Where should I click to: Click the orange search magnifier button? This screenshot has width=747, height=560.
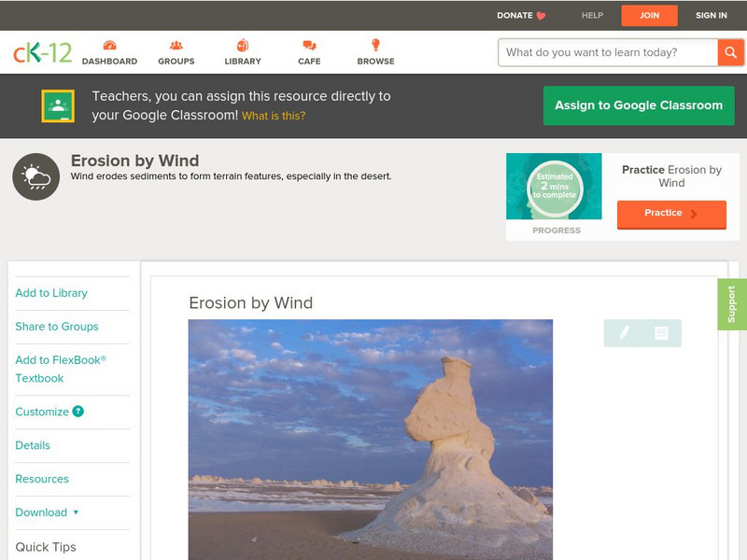pyautogui.click(x=730, y=52)
